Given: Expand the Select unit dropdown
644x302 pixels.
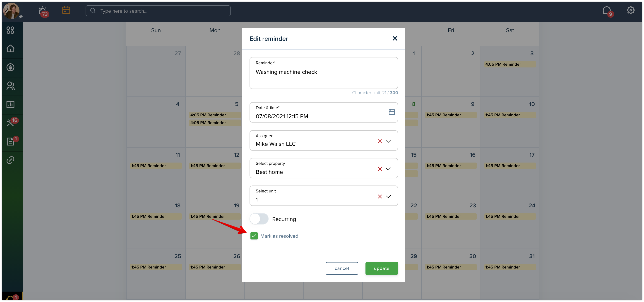Looking at the screenshot, I should 388,197.
